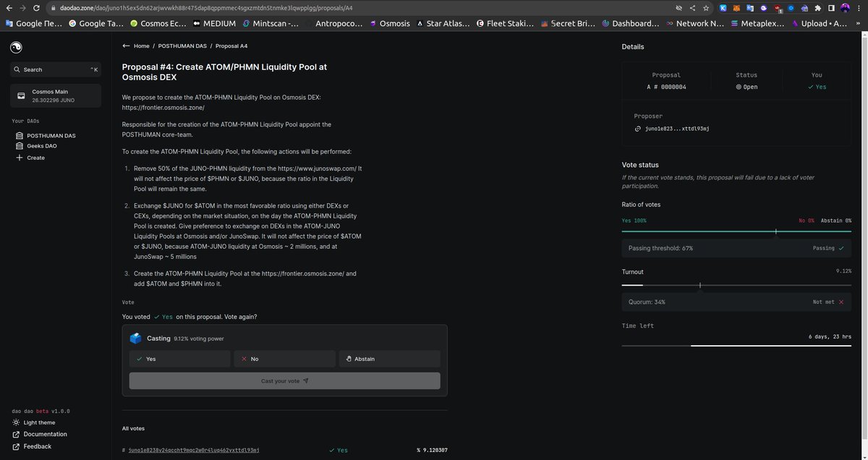Open the Osmosis bookmark
This screenshot has width=868, height=460.
(389, 23)
